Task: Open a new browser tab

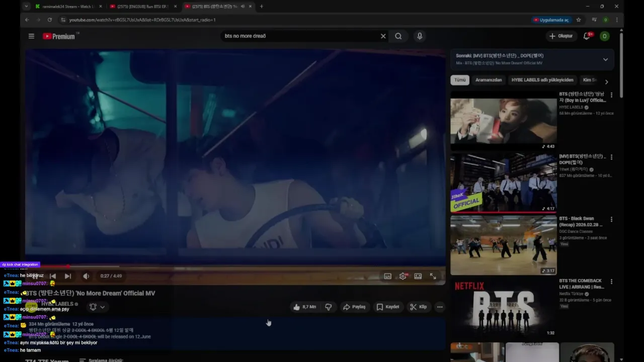Action: point(261,7)
